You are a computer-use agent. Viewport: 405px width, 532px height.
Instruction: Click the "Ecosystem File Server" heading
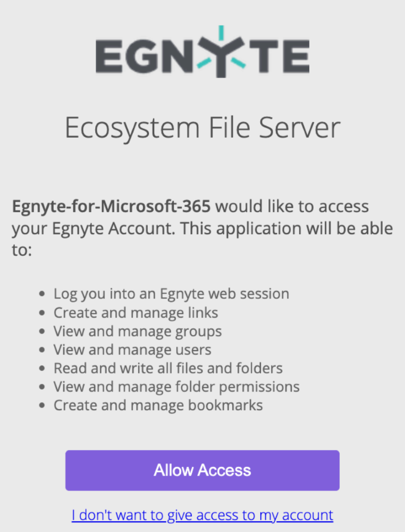(202, 128)
